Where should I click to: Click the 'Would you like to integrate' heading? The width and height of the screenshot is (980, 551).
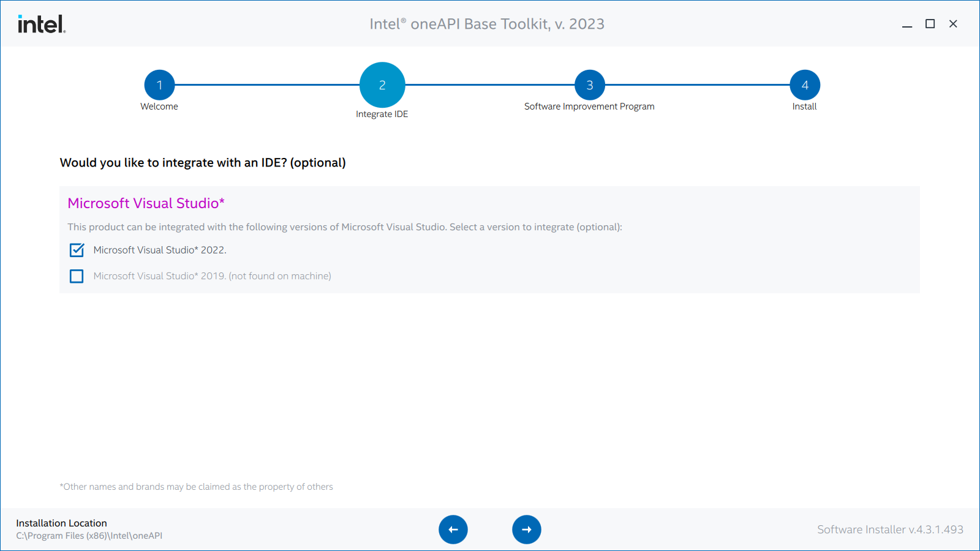(x=203, y=163)
